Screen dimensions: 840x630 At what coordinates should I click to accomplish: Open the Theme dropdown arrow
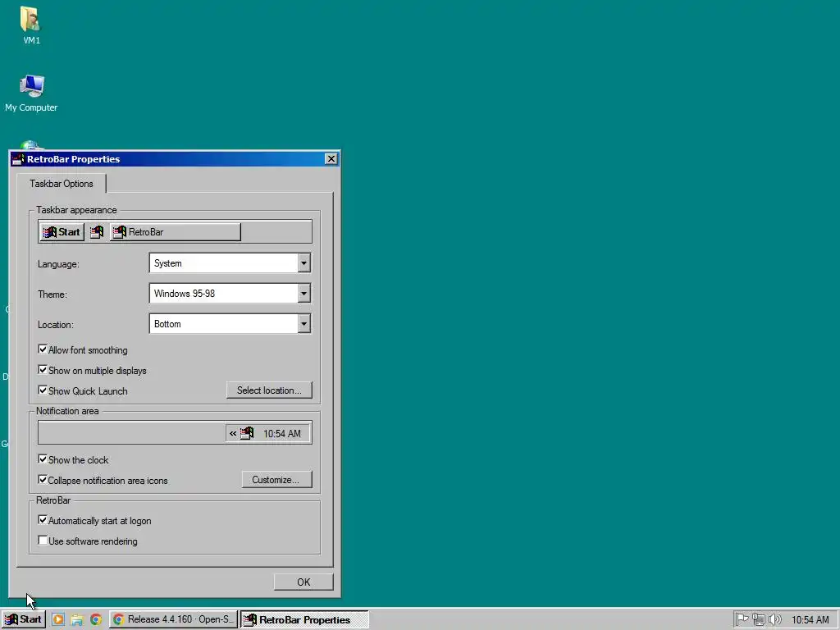pos(304,294)
